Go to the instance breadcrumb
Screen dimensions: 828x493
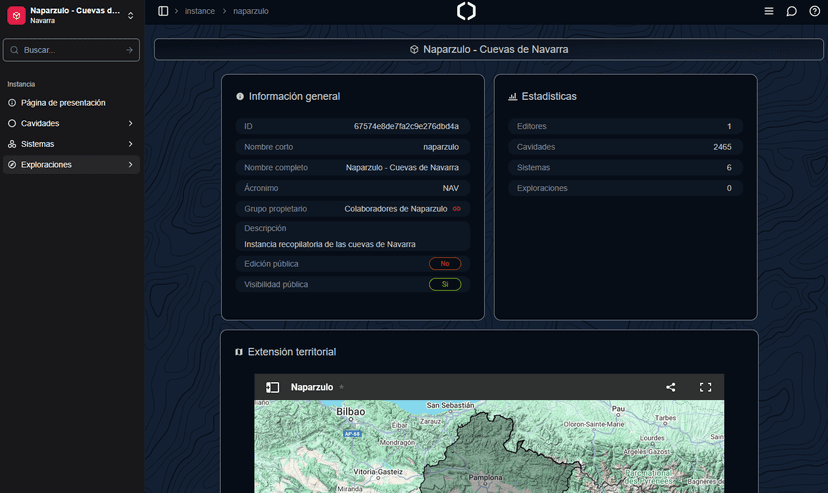click(x=200, y=11)
